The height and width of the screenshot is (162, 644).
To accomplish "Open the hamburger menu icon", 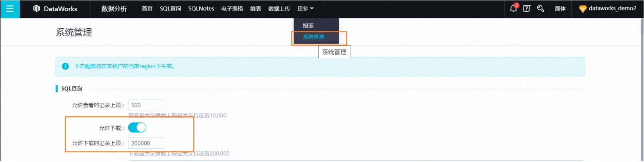I will [x=10, y=9].
